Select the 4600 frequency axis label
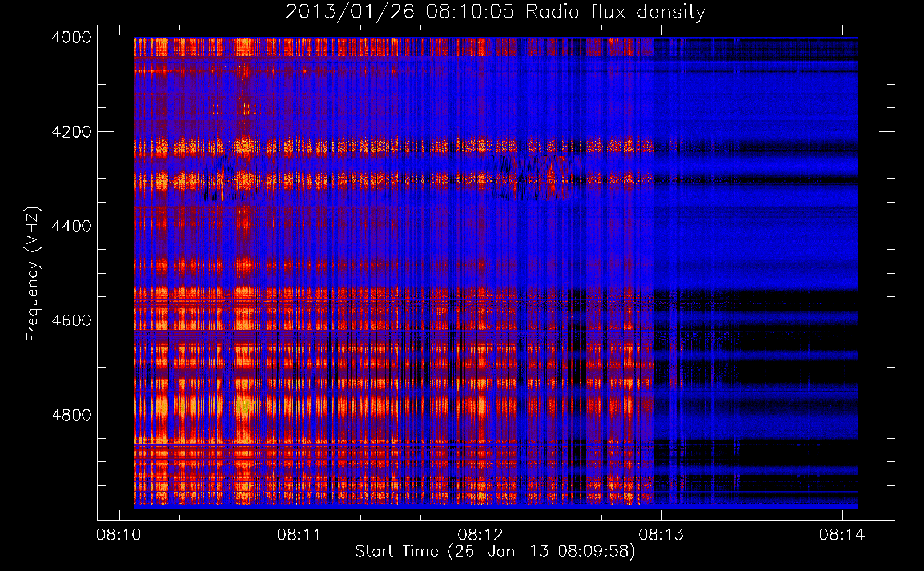Screen dimensions: 924x571 pos(71,320)
